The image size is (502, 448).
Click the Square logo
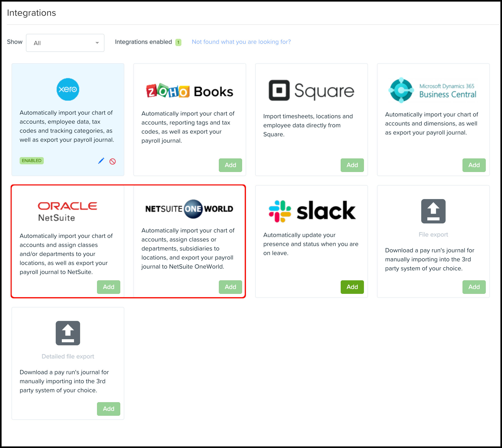[311, 90]
